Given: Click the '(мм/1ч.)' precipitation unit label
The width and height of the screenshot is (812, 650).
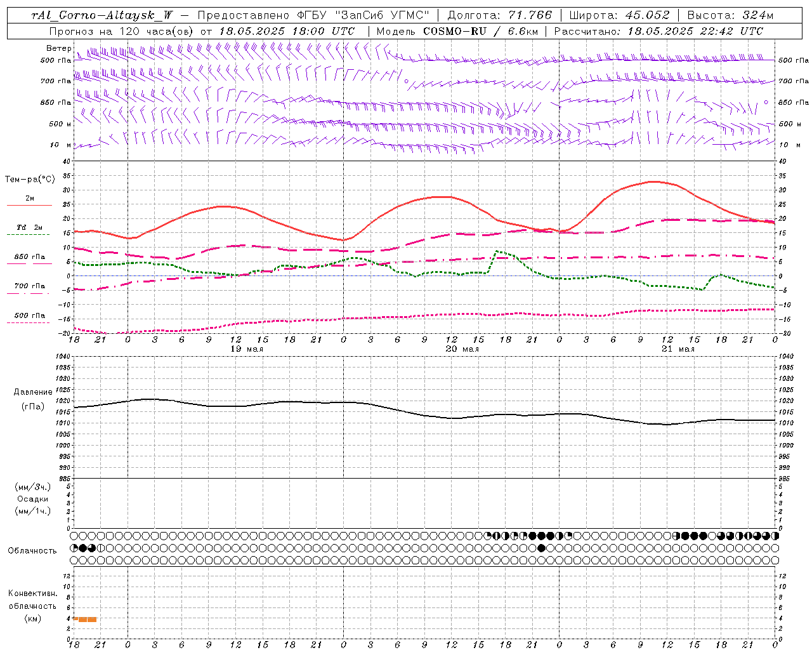Looking at the screenshot, I should click(33, 511).
